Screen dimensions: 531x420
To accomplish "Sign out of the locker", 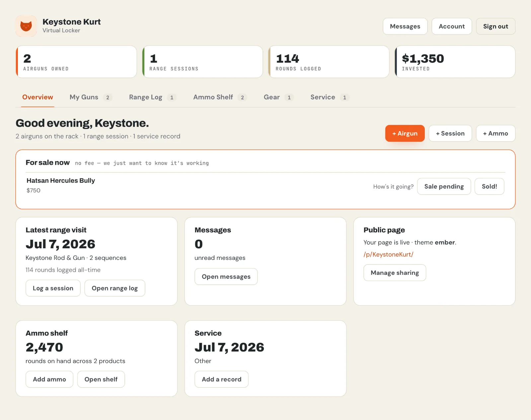I will coord(495,26).
